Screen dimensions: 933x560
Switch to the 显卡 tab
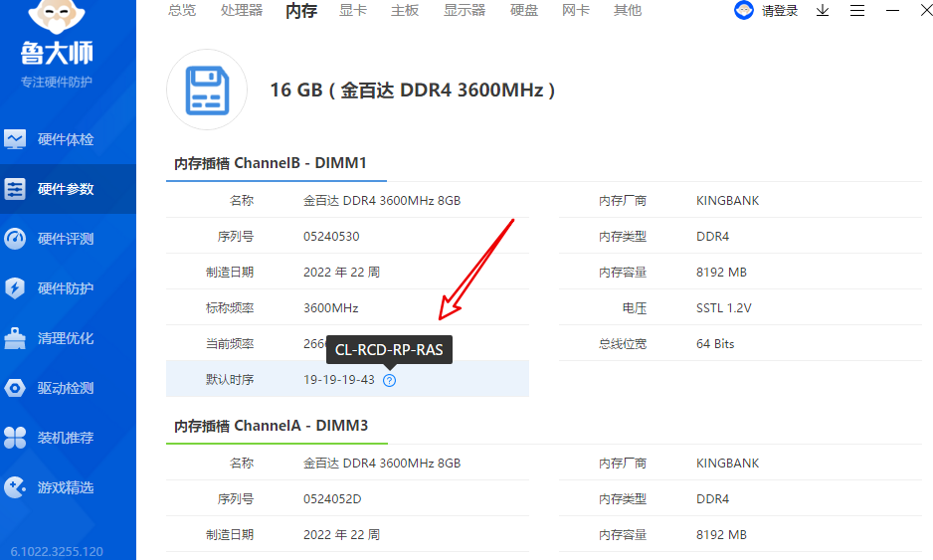pos(353,10)
